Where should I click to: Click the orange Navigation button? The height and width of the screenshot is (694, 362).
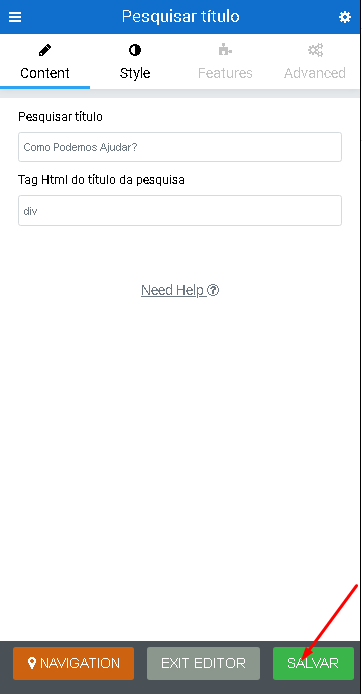click(73, 663)
